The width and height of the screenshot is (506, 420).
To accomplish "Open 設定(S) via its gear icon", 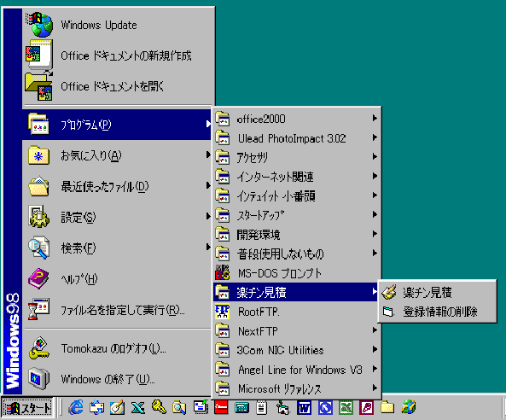I will [x=38, y=217].
